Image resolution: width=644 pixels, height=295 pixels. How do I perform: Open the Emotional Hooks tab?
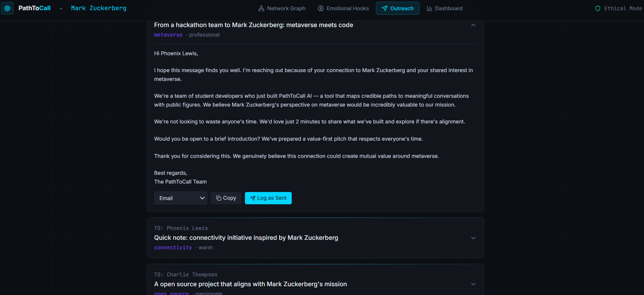pos(343,8)
